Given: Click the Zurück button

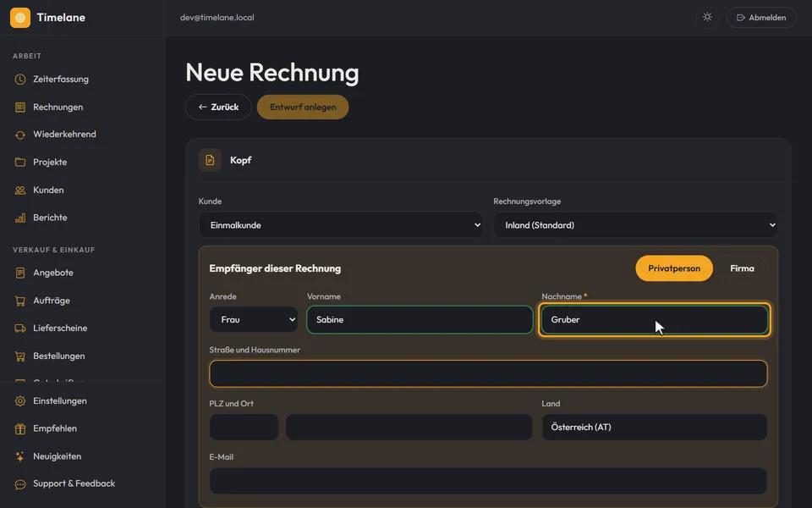Looking at the screenshot, I should (218, 108).
